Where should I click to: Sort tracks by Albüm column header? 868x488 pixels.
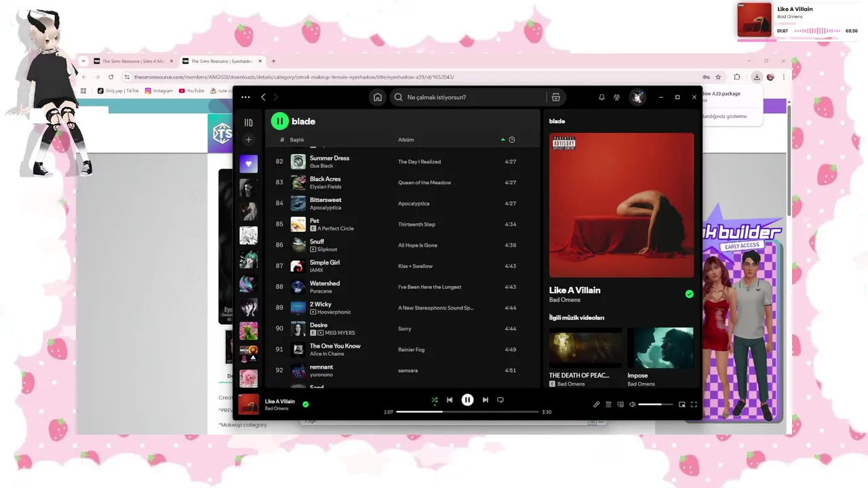pyautogui.click(x=406, y=140)
